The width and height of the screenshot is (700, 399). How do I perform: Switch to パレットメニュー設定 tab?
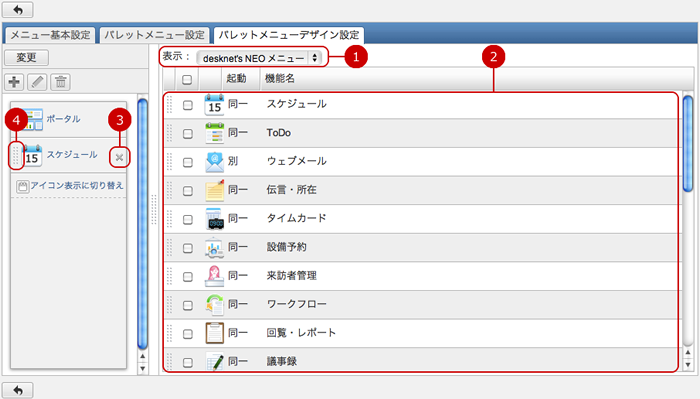pyautogui.click(x=154, y=35)
